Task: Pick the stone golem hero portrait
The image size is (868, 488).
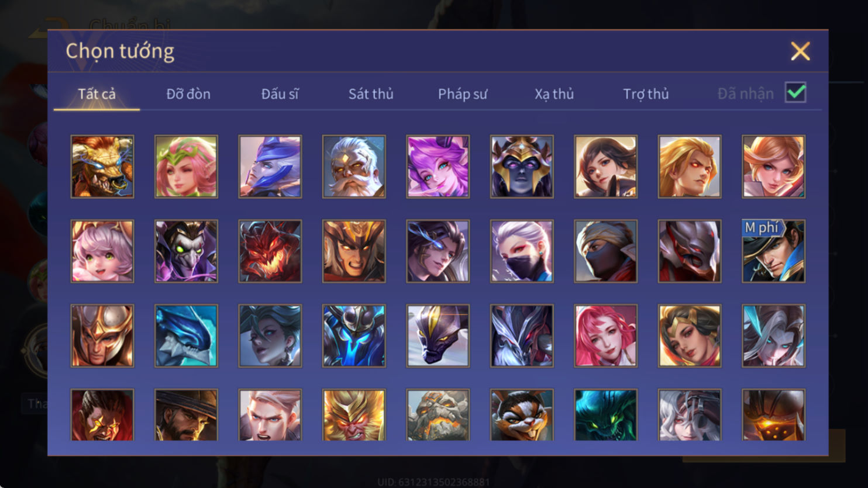Action: [x=438, y=415]
